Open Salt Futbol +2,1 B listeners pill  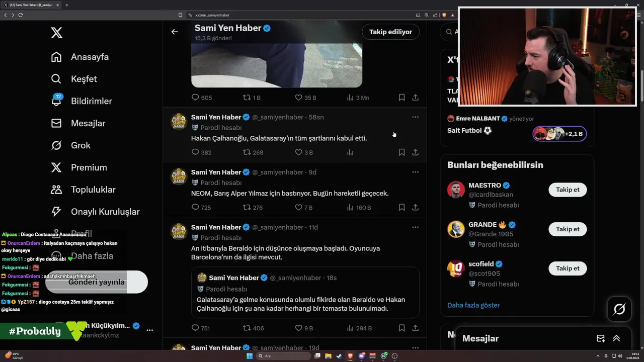[x=559, y=134]
